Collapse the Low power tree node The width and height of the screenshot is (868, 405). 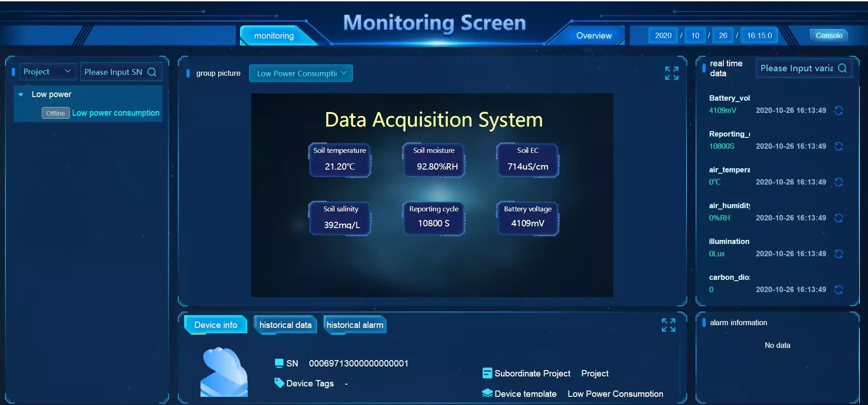(20, 95)
